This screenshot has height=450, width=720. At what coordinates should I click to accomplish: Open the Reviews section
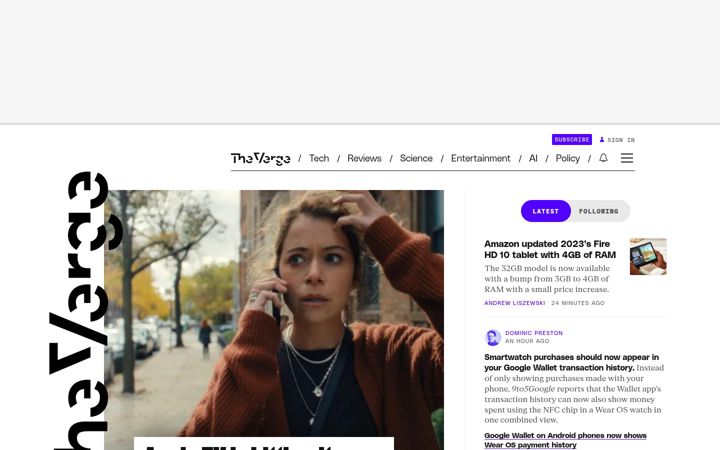point(364,158)
